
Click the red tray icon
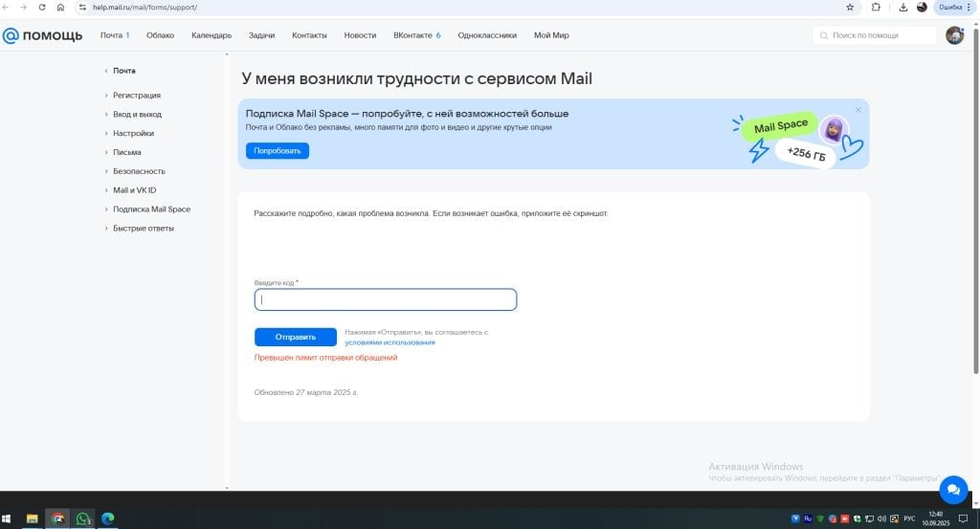844,518
